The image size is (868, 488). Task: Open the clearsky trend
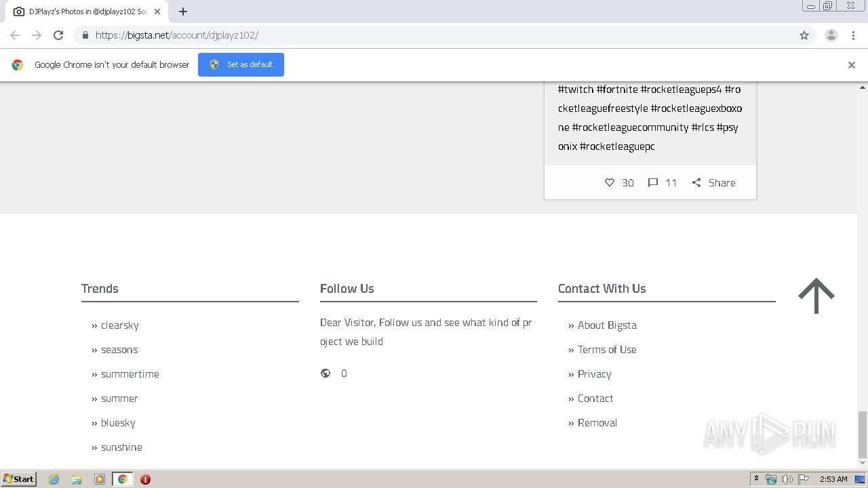click(x=120, y=325)
